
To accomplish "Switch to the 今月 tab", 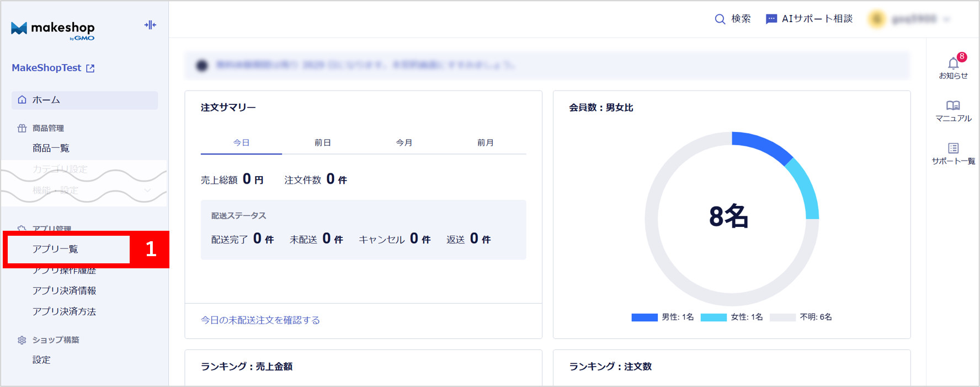I will point(404,142).
